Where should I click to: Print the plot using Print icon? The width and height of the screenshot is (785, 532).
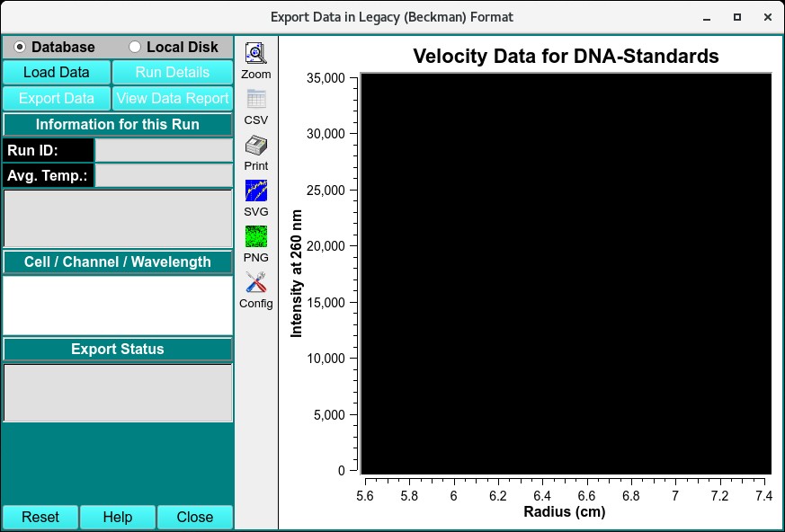point(255,146)
